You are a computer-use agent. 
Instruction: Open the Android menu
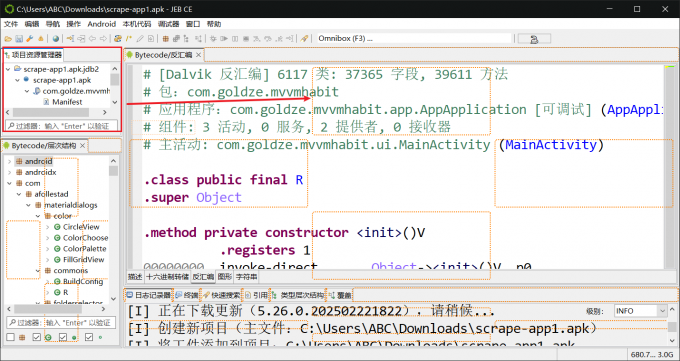(101, 24)
